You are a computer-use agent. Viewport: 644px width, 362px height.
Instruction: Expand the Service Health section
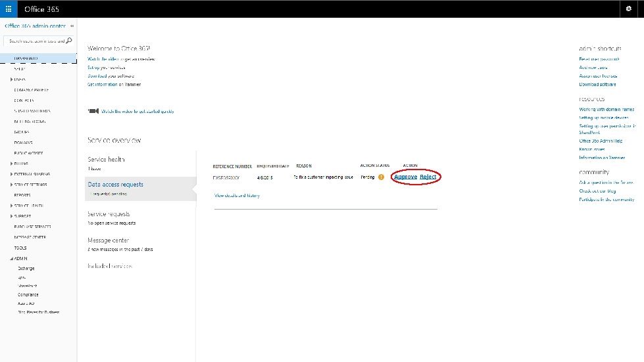pos(11,206)
